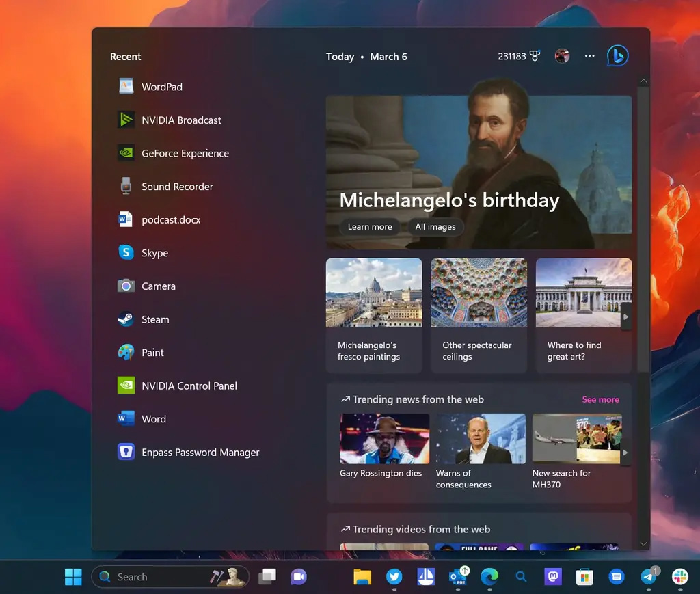Open the three-dots options menu

pos(590,56)
